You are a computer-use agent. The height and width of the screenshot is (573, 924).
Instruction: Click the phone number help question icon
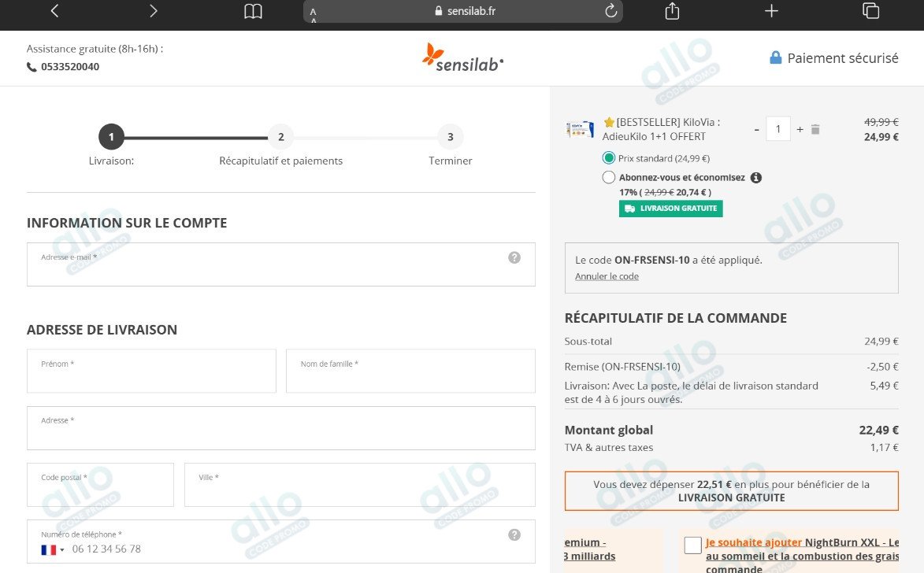(x=514, y=534)
